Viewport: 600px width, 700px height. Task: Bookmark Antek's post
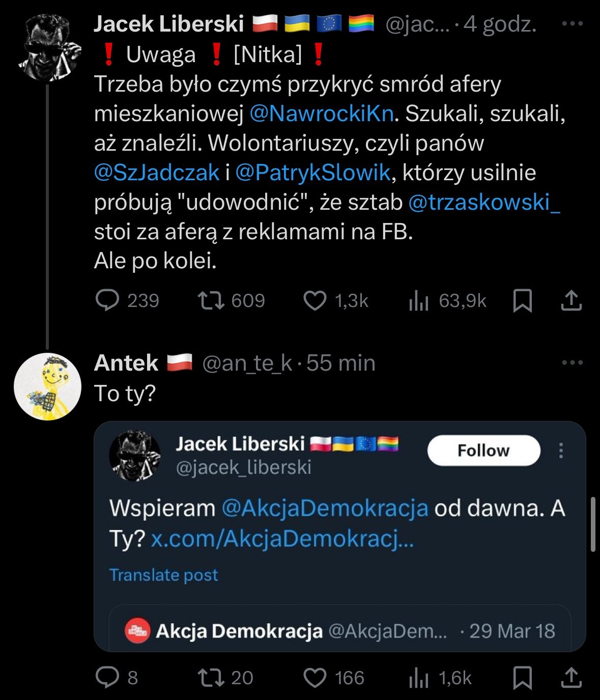(x=523, y=678)
